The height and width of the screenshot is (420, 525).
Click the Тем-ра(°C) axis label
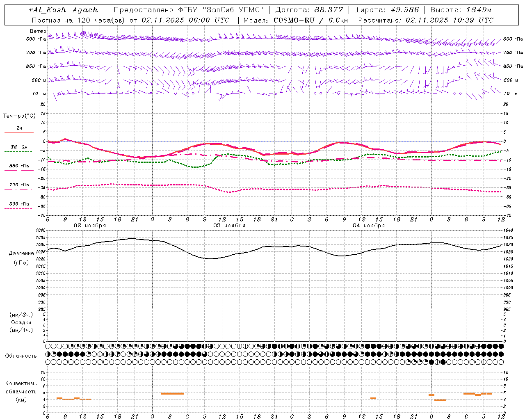click(x=19, y=116)
